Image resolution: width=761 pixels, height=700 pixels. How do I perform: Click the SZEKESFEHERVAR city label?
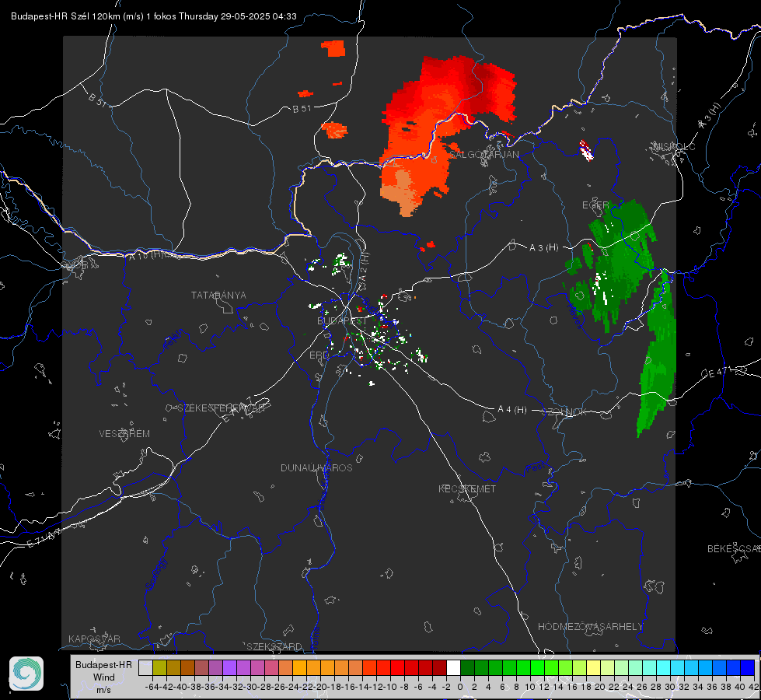[x=221, y=408]
